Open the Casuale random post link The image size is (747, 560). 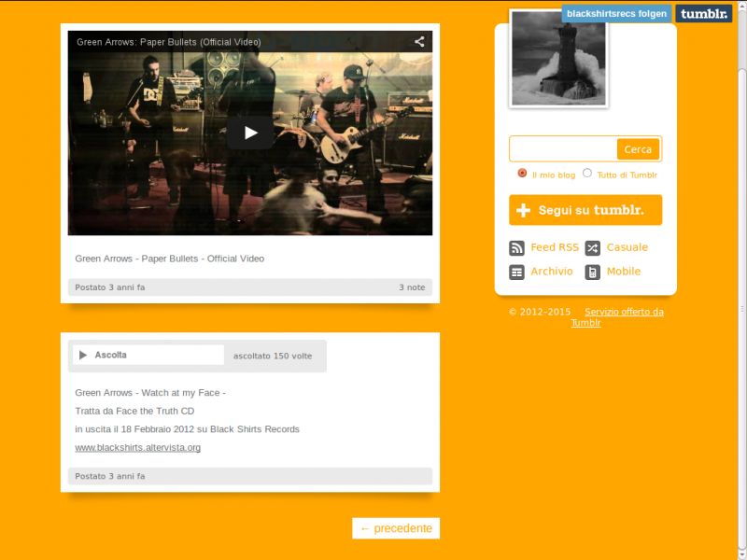(627, 247)
